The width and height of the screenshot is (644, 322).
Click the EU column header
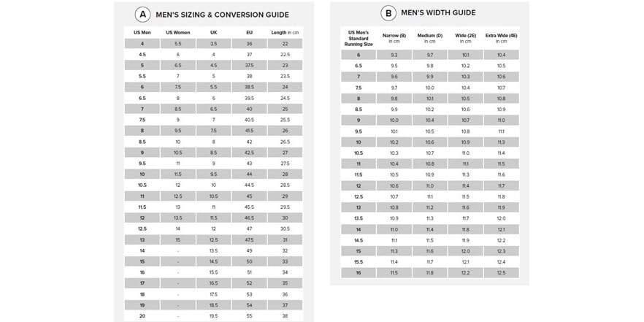click(249, 33)
